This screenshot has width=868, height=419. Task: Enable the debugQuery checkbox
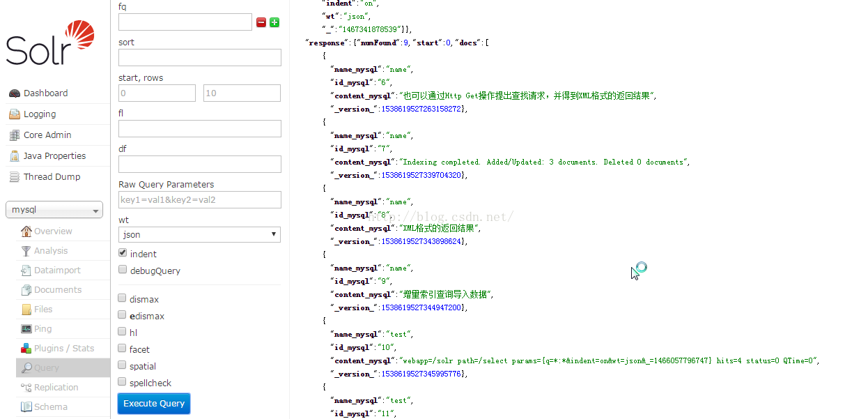pos(123,270)
